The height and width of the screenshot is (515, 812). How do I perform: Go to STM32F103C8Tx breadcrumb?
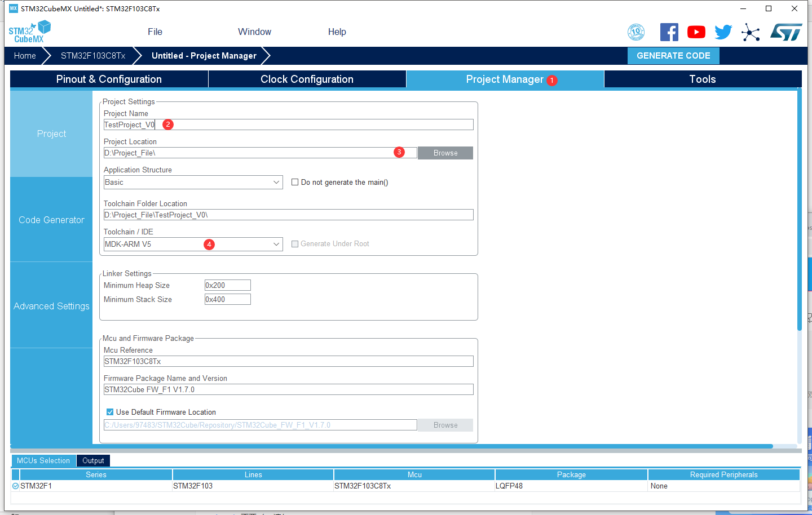tap(93, 56)
